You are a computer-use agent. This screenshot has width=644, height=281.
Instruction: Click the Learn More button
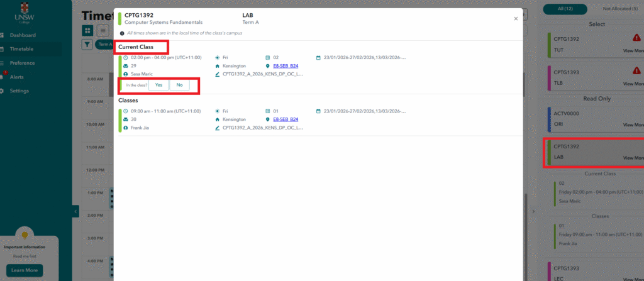click(25, 270)
